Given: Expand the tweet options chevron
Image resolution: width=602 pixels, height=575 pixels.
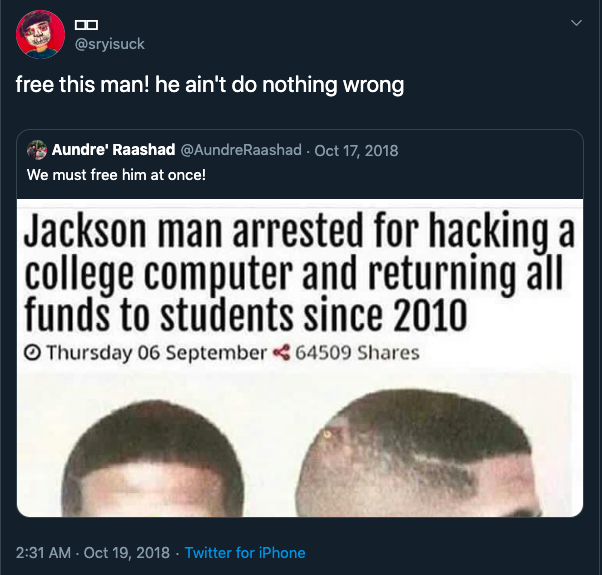Looking at the screenshot, I should point(576,23).
